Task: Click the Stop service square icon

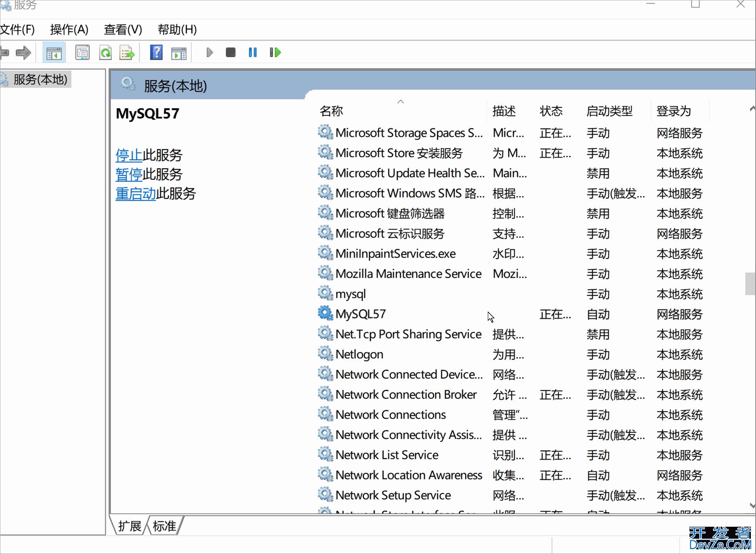Action: pyautogui.click(x=231, y=52)
